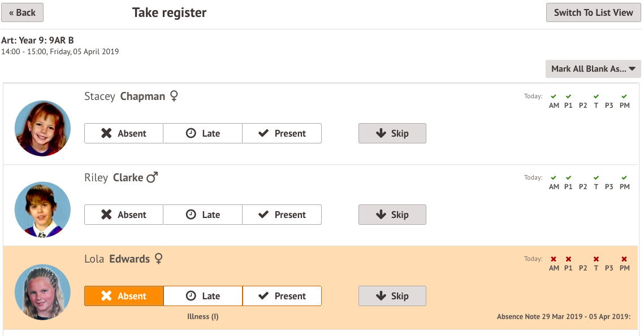The width and height of the screenshot is (644, 336).
Task: Click Stacey Chapman's AM green tick
Action: 554,97
